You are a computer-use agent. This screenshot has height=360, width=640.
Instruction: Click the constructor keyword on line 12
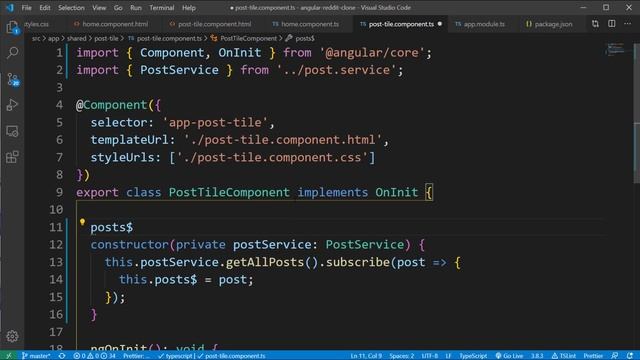point(129,244)
